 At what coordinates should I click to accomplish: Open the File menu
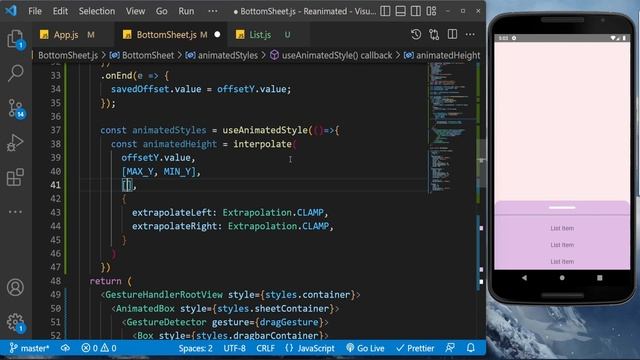pyautogui.click(x=35, y=11)
